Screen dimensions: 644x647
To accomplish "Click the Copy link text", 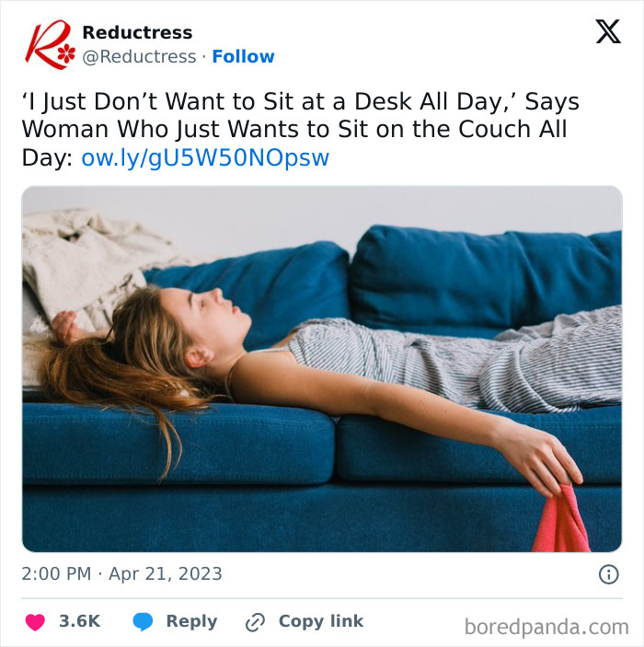I will click(321, 621).
